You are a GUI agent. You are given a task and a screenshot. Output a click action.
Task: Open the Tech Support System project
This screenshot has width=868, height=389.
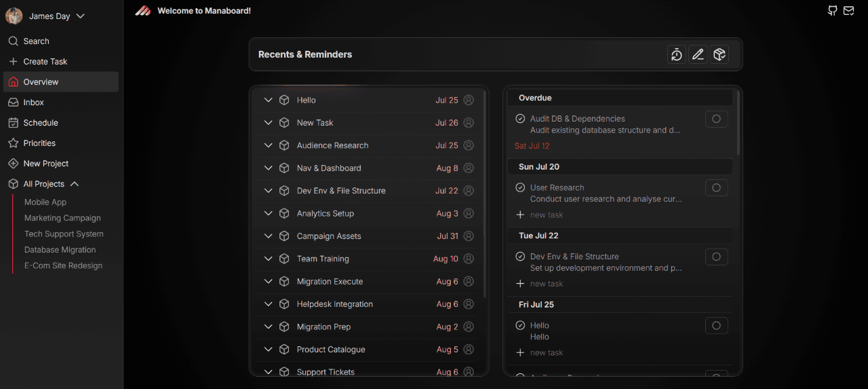click(64, 234)
